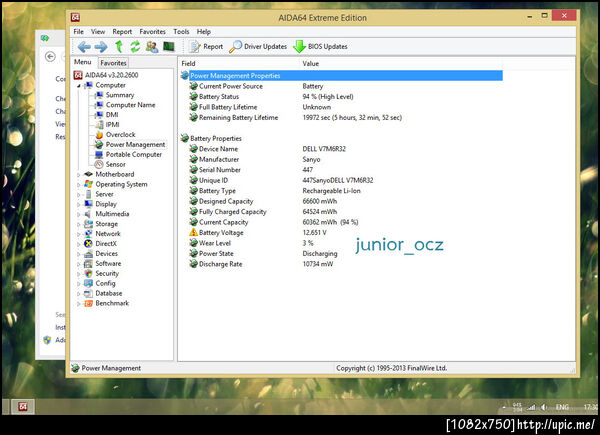Screen dimensions: 600x435
Task: Switch to the Menu tab
Action: pyautogui.click(x=83, y=62)
